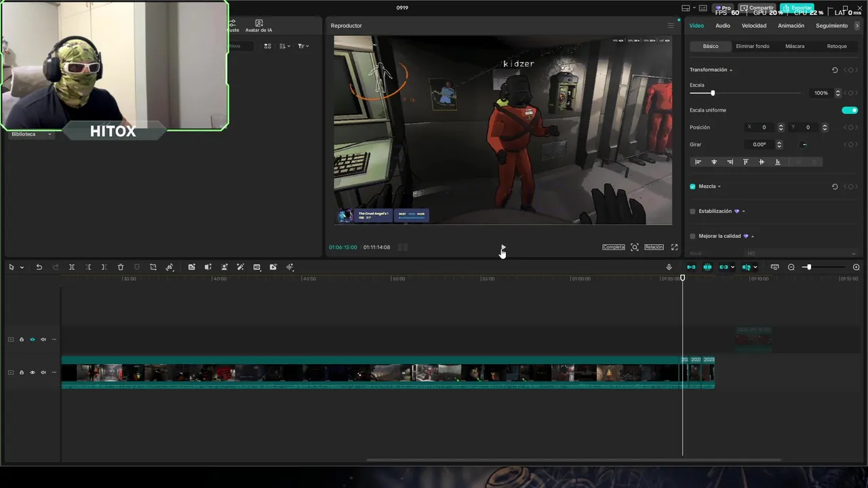868x488 pixels.
Task: Uncheck the Mezcla checkbox
Action: pyautogui.click(x=692, y=186)
